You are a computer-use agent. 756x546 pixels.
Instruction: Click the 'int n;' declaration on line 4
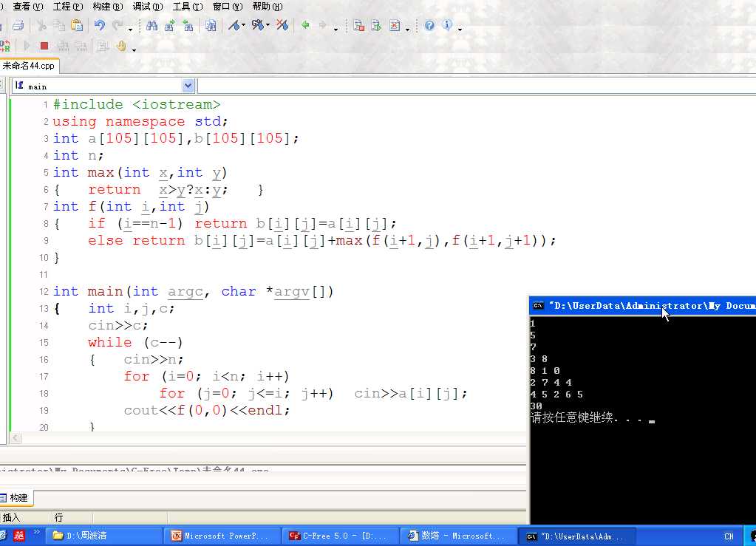click(x=78, y=156)
